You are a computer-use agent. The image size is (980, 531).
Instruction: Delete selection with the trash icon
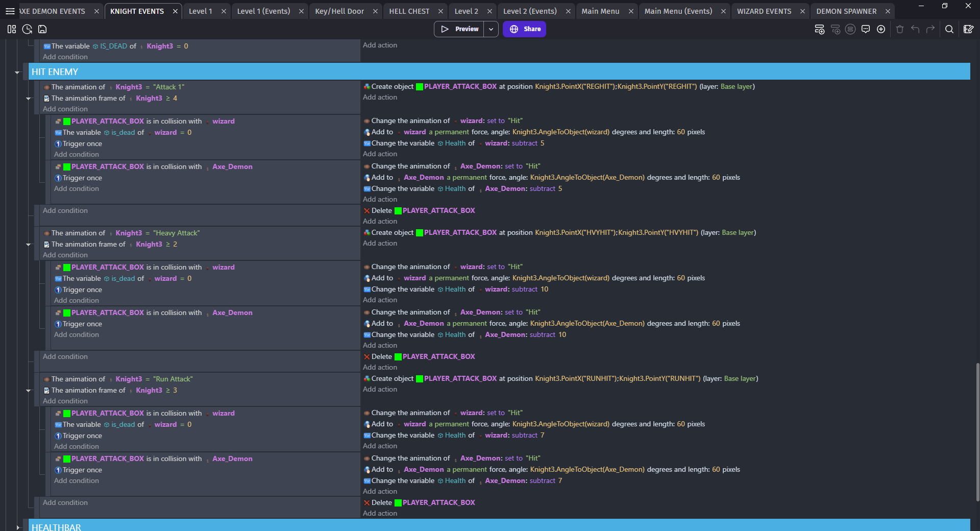coord(899,29)
